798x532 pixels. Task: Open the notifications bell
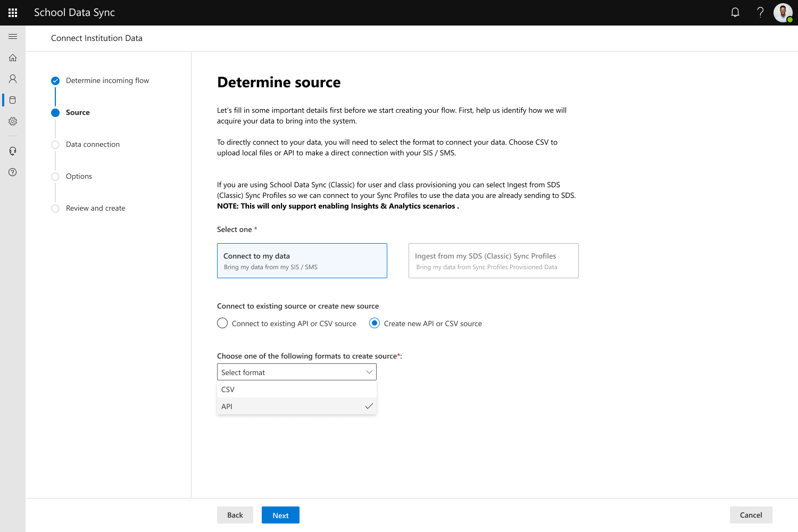[735, 12]
